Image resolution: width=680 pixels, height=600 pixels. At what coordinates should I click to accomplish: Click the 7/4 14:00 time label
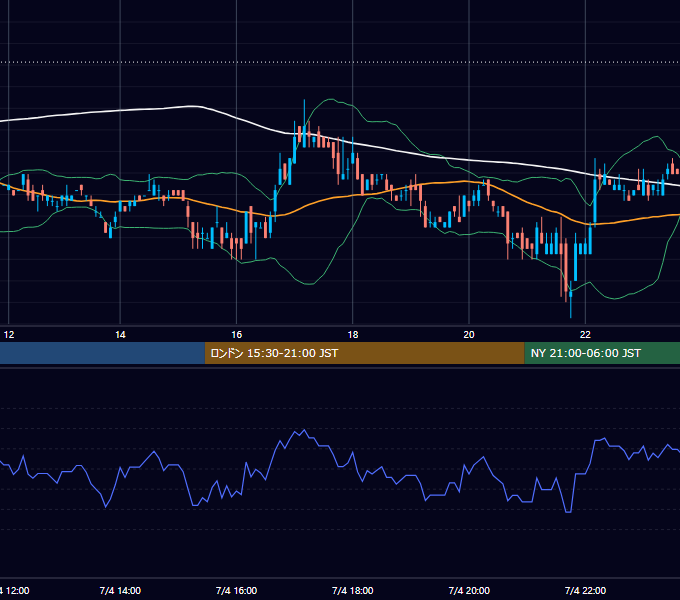tap(120, 590)
